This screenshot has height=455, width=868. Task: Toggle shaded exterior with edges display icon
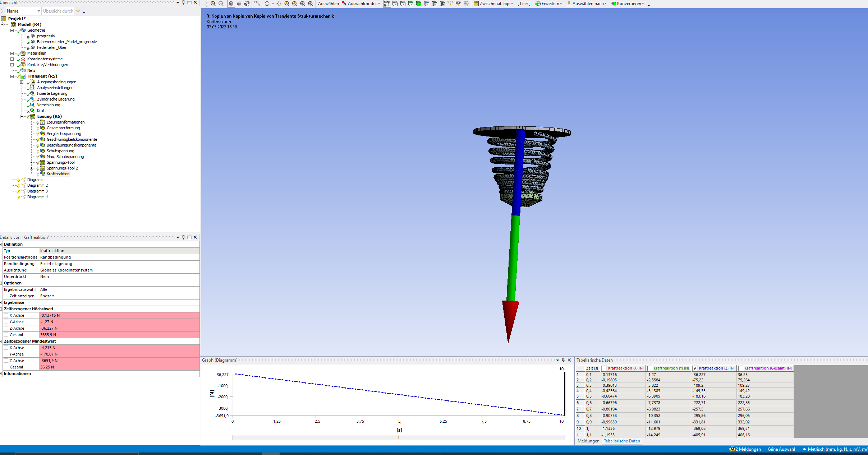pos(231,4)
